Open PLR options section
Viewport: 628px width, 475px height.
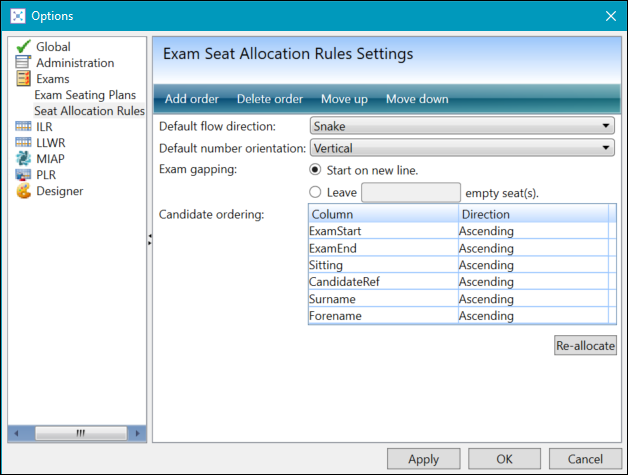46,175
